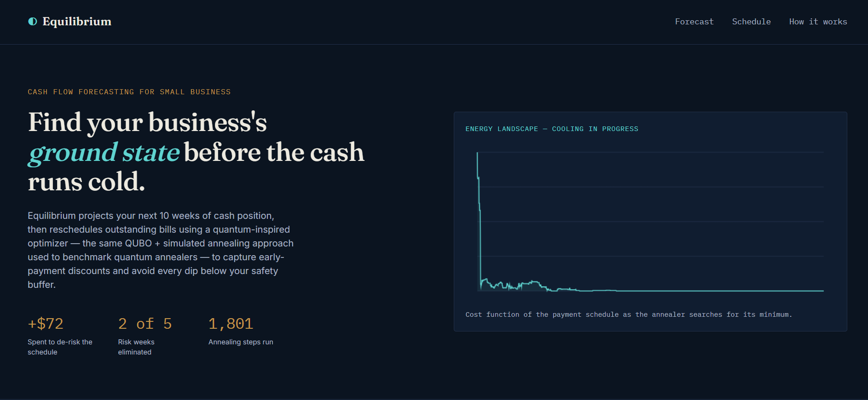Screen dimensions: 868x400
Task: Click the 1,801 annealing steps statistic
Action: pyautogui.click(x=231, y=324)
